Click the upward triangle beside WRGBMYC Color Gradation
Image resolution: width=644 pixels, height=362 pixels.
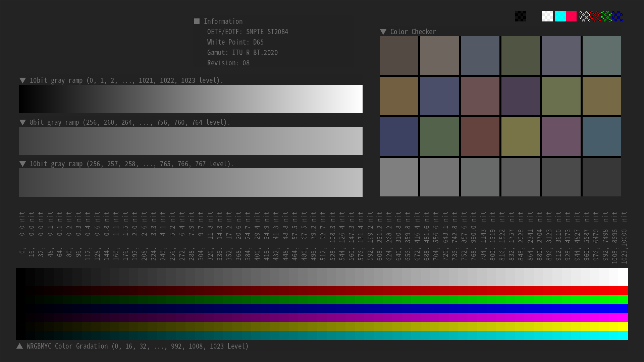click(19, 346)
